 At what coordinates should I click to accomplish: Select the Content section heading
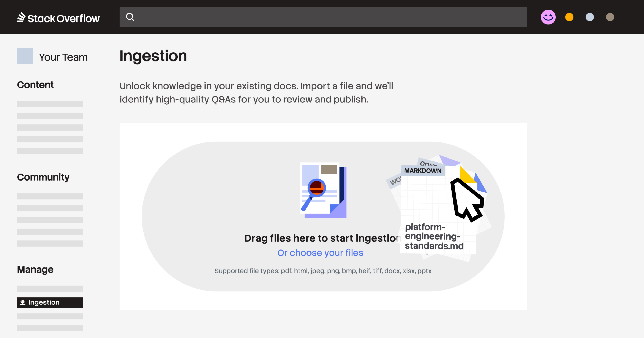35,85
